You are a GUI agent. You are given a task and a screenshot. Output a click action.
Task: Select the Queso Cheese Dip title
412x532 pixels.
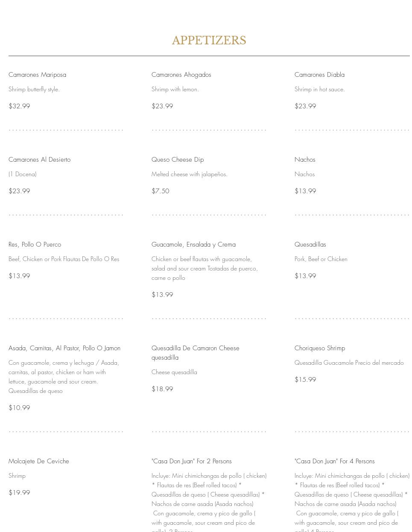(x=178, y=160)
